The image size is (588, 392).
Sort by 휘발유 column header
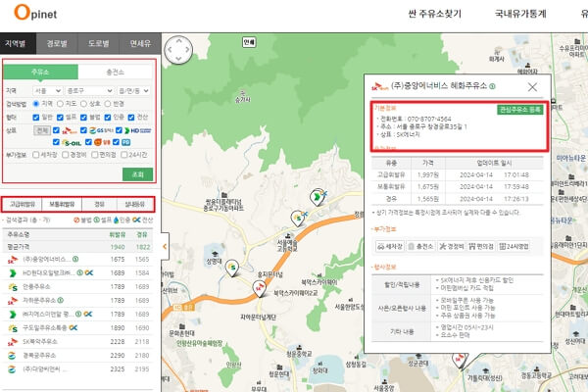tap(118, 234)
